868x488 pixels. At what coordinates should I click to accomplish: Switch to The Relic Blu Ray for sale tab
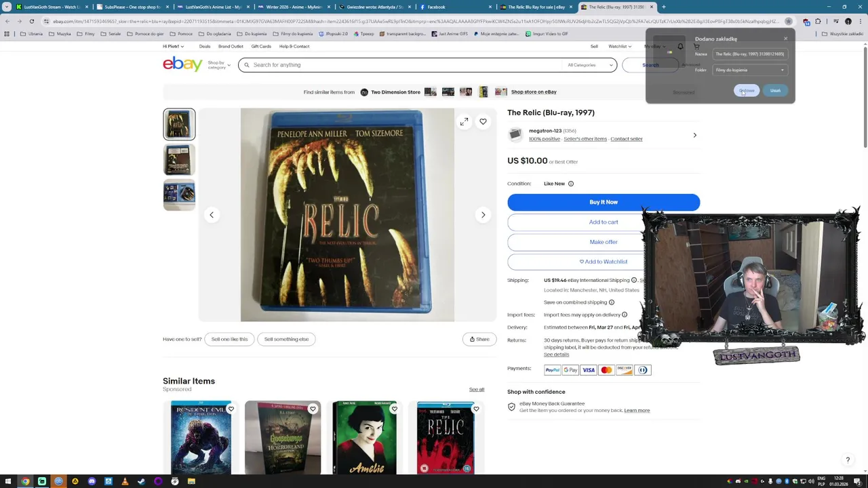(537, 7)
